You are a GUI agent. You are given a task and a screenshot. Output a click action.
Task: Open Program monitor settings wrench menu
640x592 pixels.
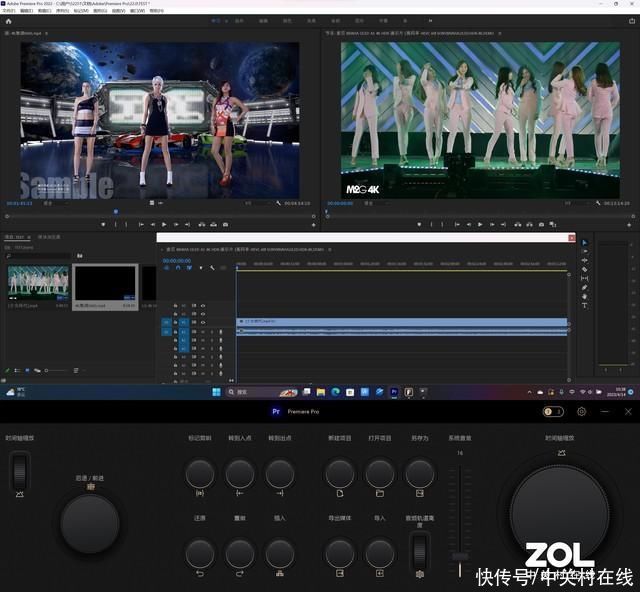pos(598,203)
